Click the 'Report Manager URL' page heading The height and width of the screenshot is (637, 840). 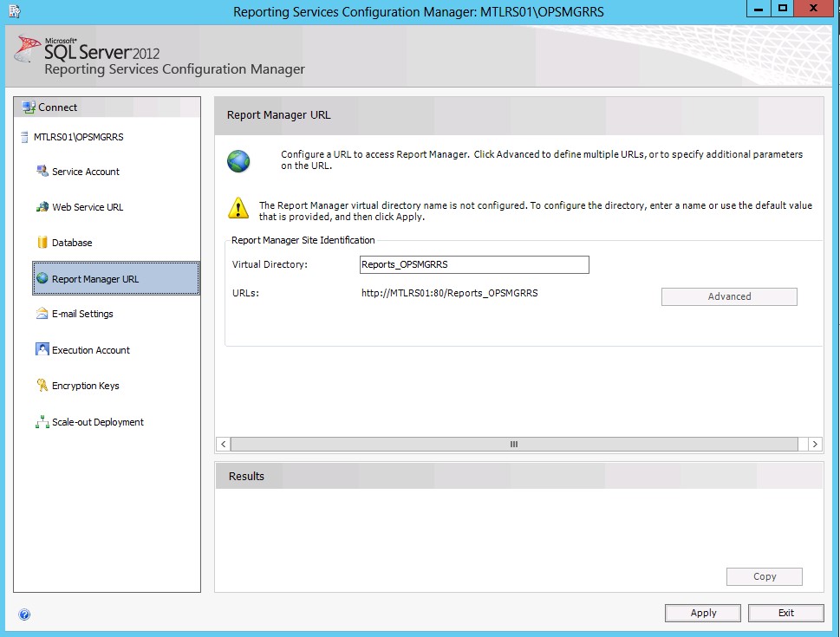tap(278, 115)
